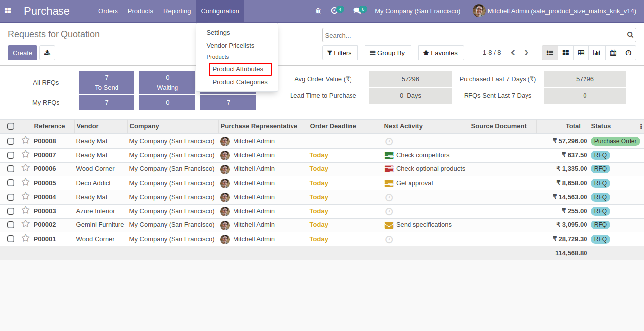Star P00005 as favorite
This screenshot has width=644, height=331.
(x=26, y=182)
